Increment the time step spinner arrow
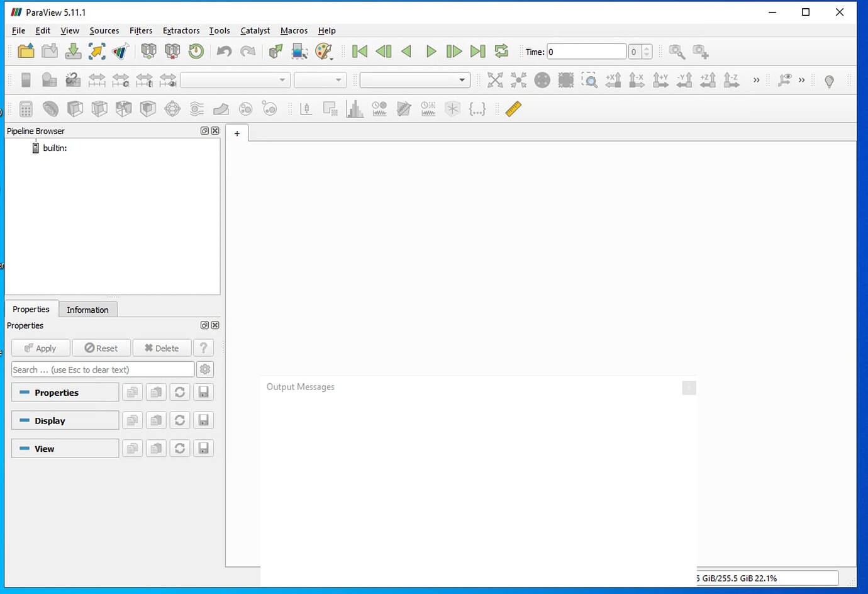Screen dimensions: 868x594 pyautogui.click(x=647, y=48)
